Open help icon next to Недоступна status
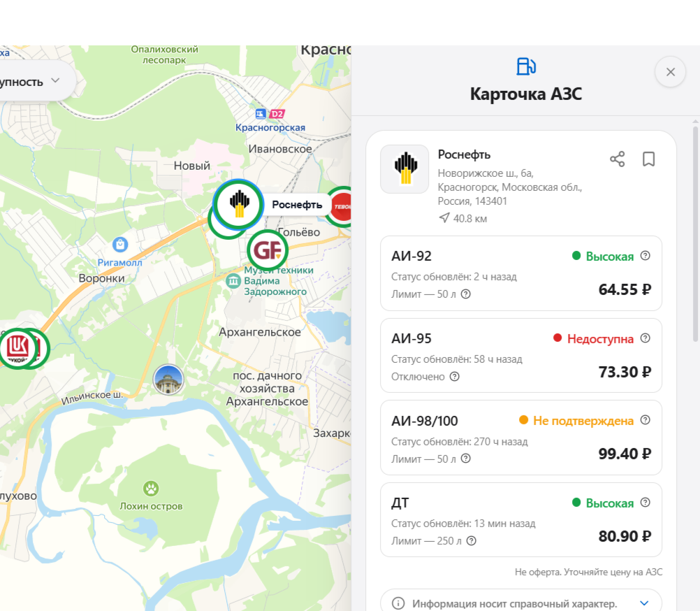 pos(645,338)
